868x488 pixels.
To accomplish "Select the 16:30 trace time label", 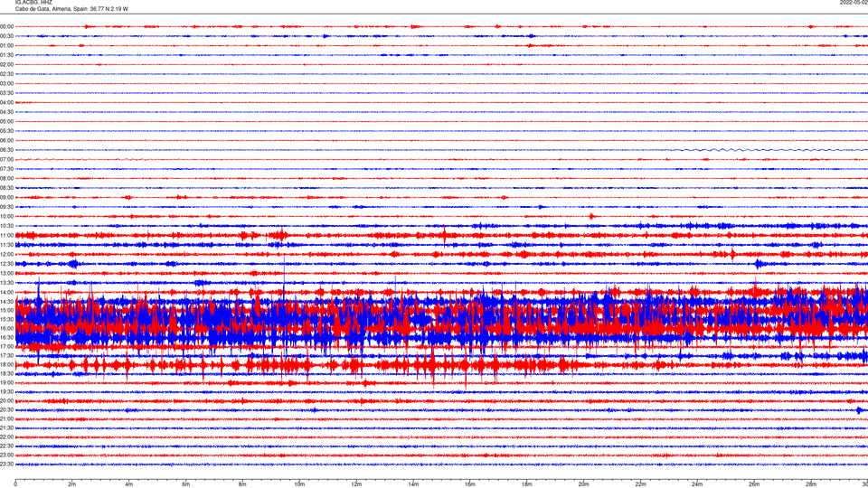I will 6,337.
